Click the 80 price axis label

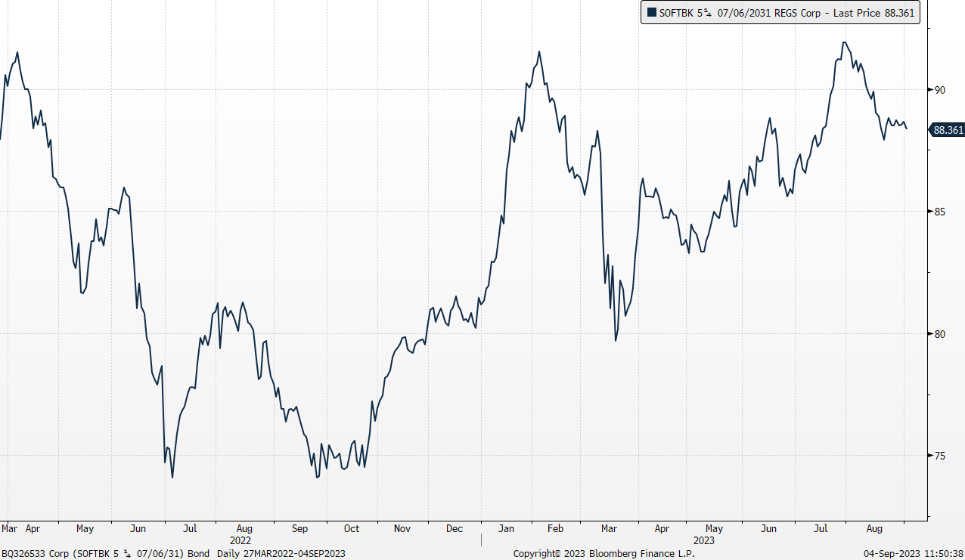pos(939,333)
